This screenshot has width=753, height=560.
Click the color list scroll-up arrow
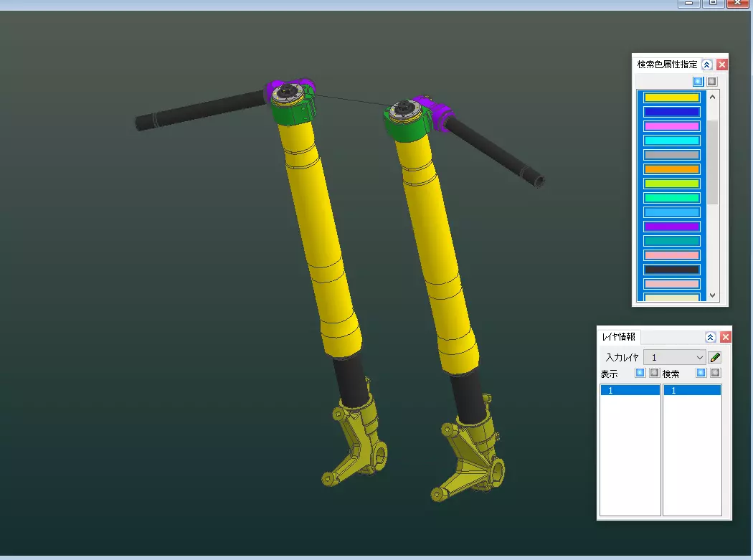point(713,97)
